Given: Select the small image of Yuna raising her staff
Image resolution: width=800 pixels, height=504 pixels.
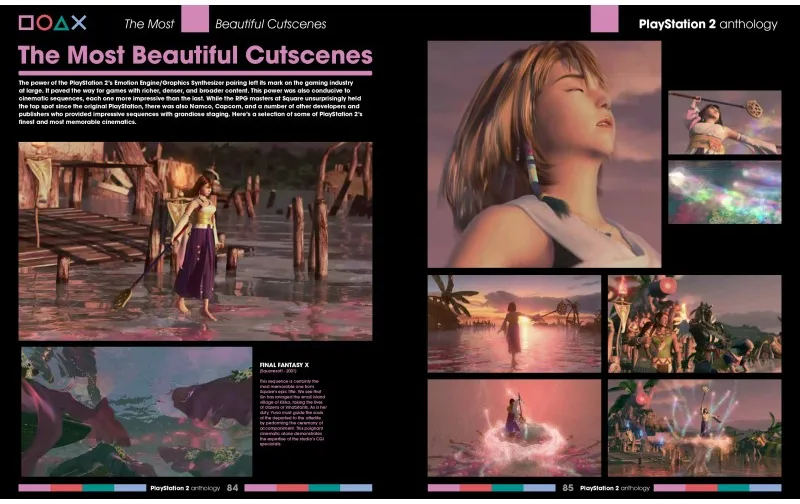Looking at the screenshot, I should (x=724, y=121).
